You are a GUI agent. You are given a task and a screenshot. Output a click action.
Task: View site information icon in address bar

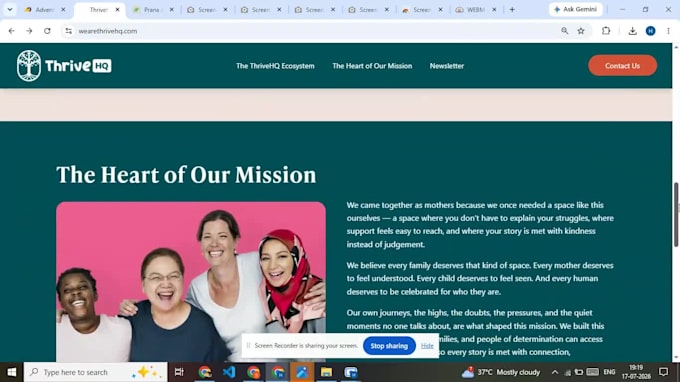(69, 31)
